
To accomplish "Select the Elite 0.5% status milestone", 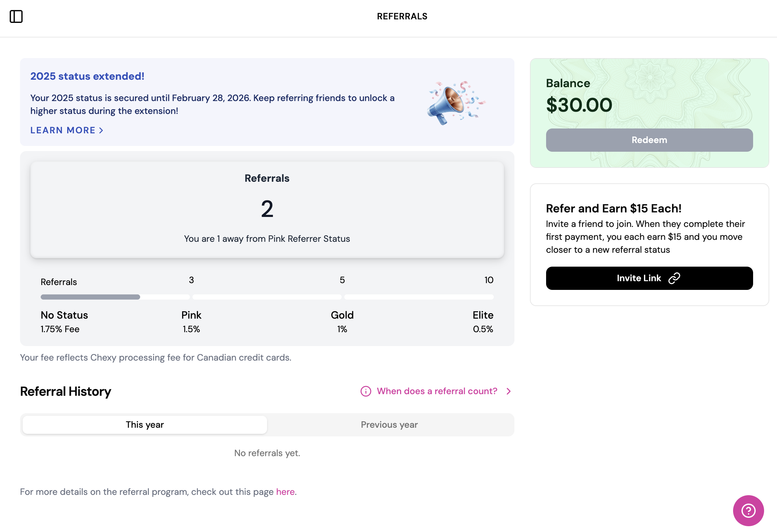I will click(x=482, y=322).
